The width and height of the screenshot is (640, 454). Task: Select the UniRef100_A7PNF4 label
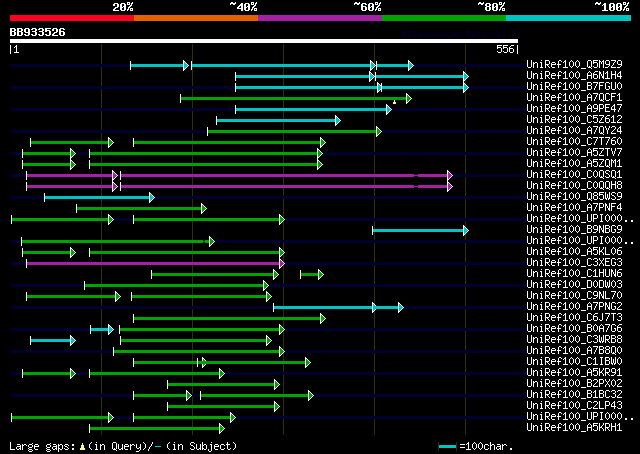coord(574,207)
